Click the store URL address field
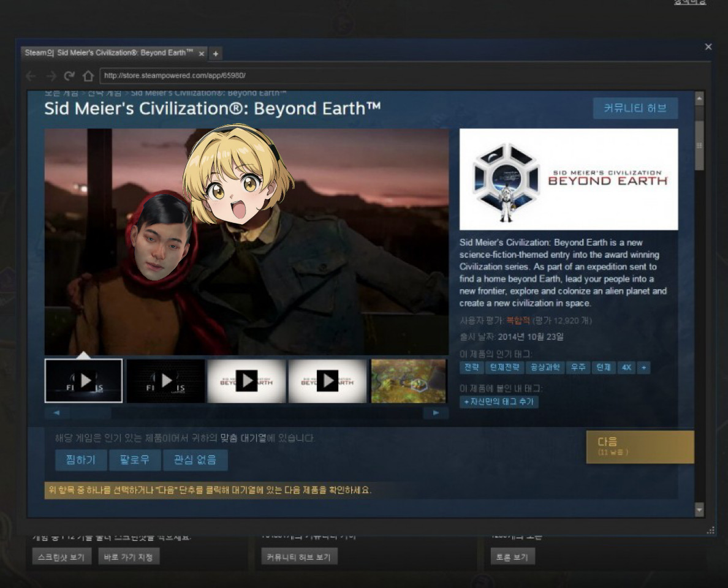 click(400, 76)
